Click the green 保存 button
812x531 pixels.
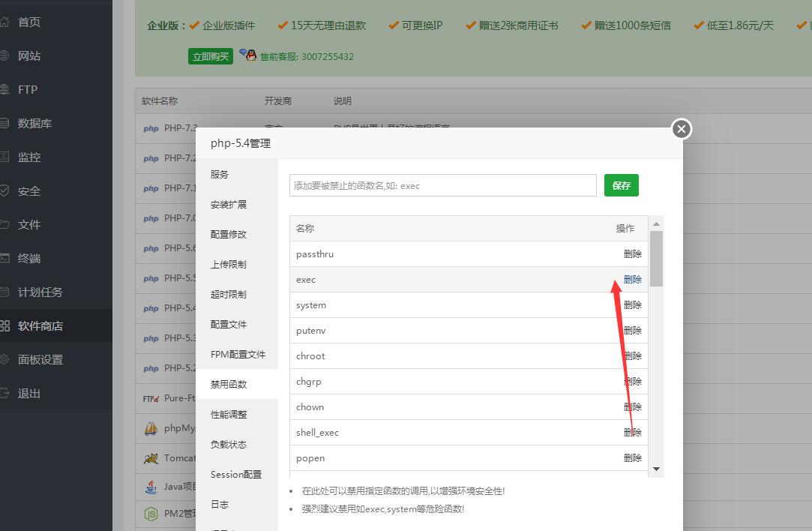tap(621, 185)
